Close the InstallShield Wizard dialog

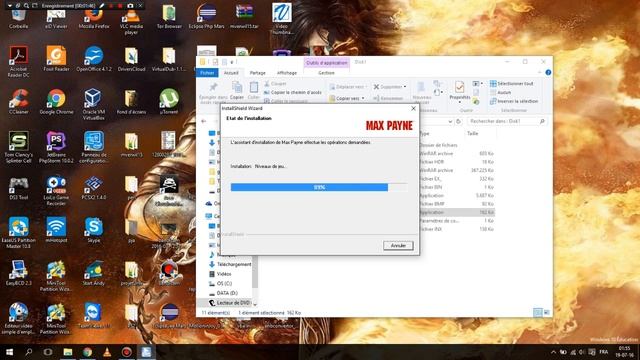pos(413,109)
